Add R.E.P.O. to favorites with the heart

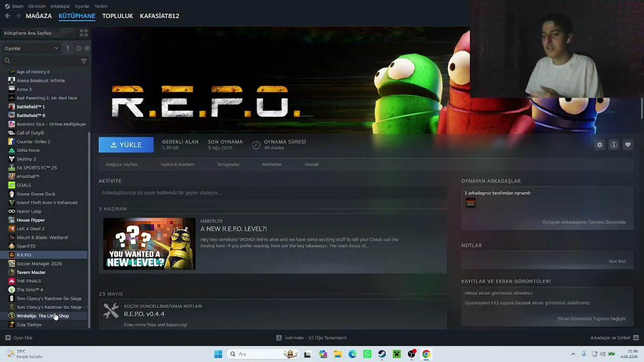coord(628,145)
